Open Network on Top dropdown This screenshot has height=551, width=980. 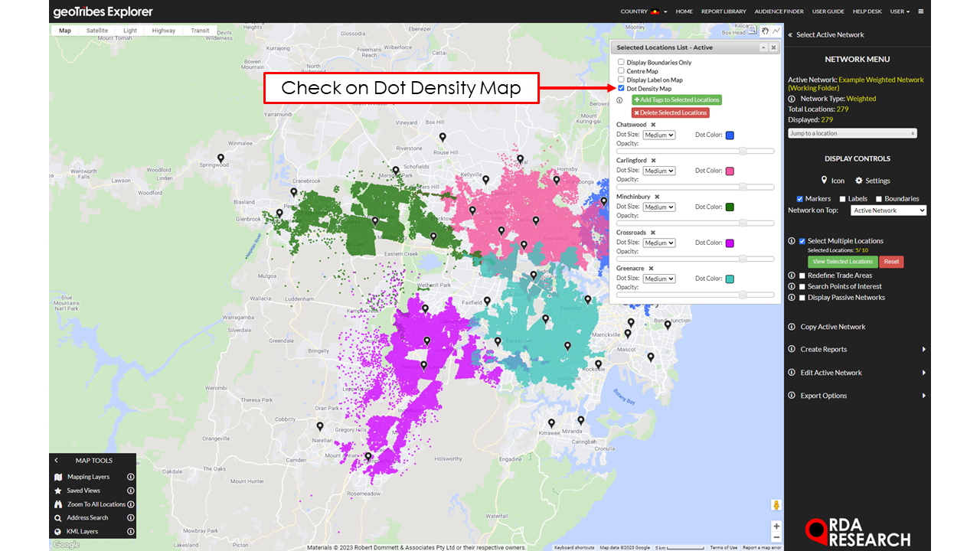coord(888,210)
